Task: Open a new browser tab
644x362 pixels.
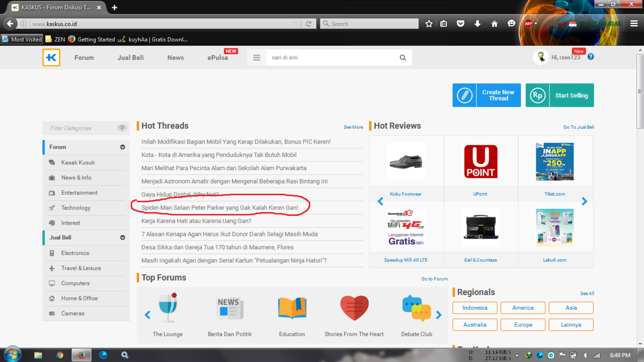Action: [x=115, y=8]
